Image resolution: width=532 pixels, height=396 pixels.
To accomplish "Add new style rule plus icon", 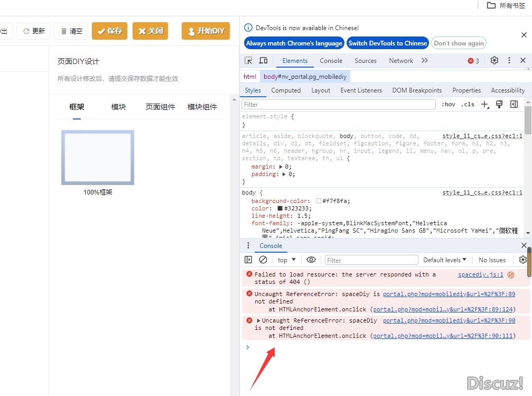I will point(485,104).
